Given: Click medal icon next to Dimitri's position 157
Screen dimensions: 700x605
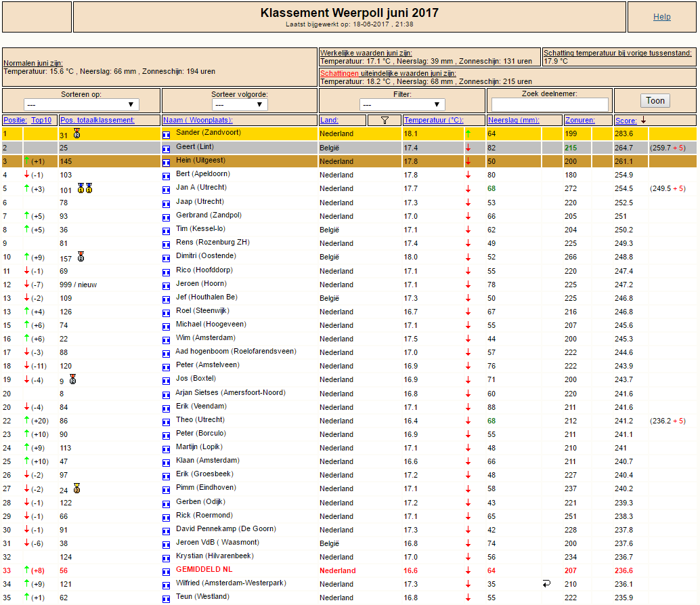Looking at the screenshot, I should click(81, 257).
